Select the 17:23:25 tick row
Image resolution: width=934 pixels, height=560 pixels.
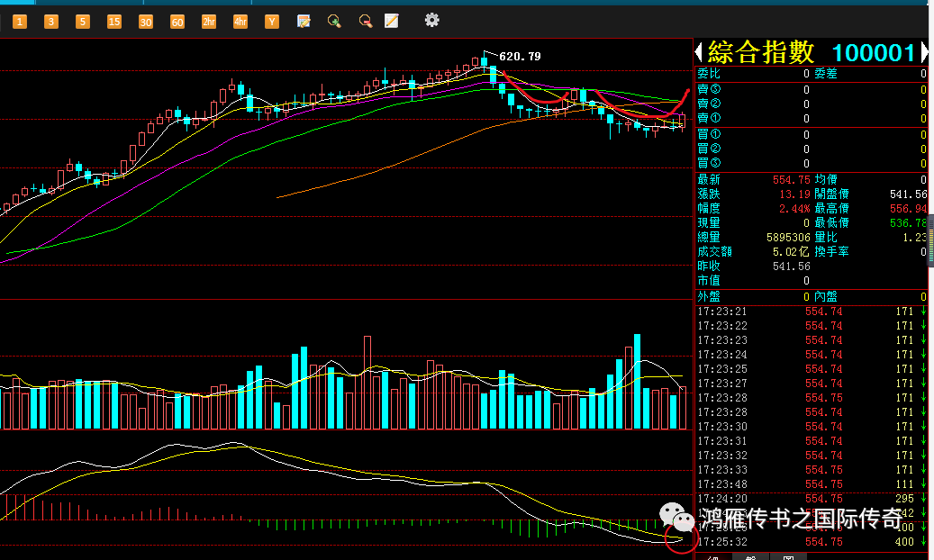click(x=812, y=369)
